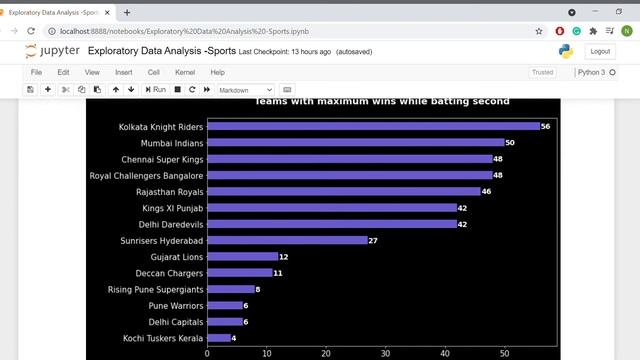Open the Chrome profile avatar N
This screenshot has height=360, width=640.
627,31
